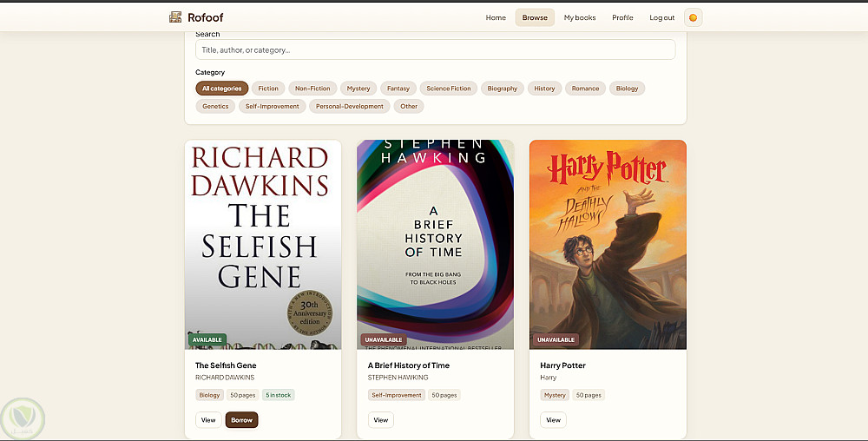Click View button for Harry Potter
Screen dimensions: 868x441
[553, 420]
